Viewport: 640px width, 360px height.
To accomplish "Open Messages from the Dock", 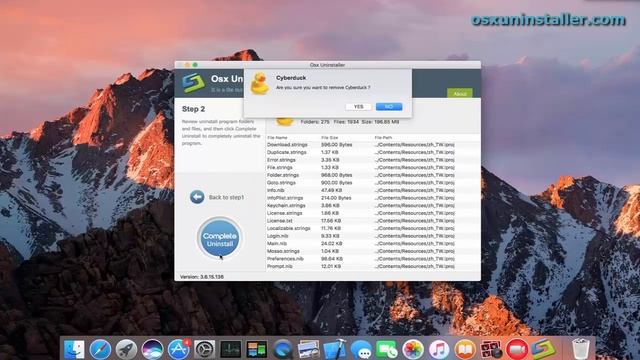I will (361, 349).
